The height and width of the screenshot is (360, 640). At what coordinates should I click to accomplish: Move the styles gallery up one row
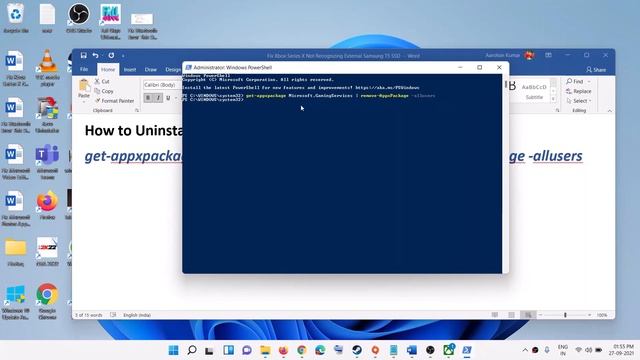point(553,83)
